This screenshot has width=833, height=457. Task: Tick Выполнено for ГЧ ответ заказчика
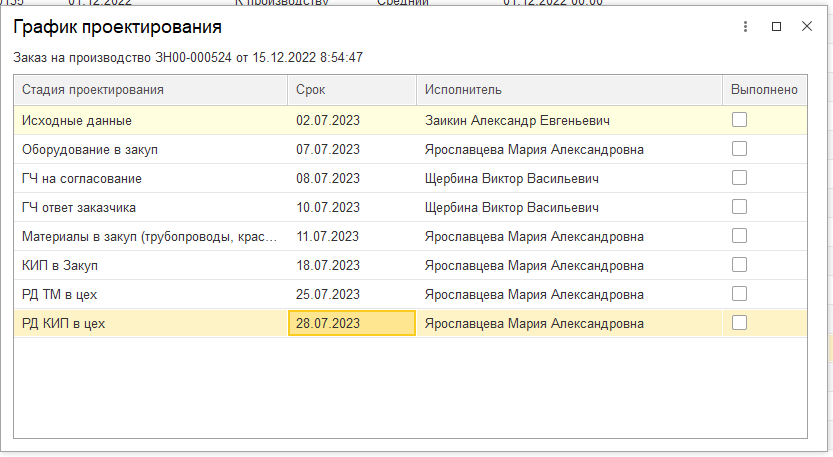point(739,207)
